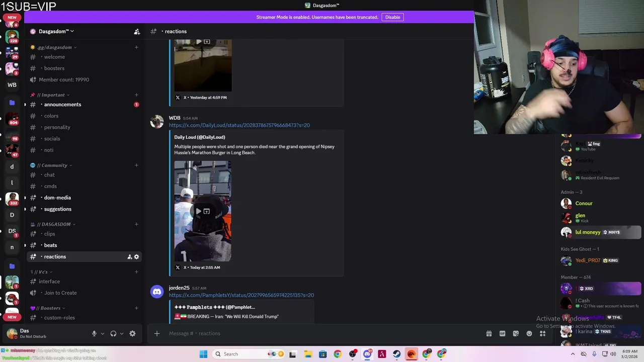The image size is (644, 362).
Task: Collapse the // DASGASDOM category
Action: [52, 224]
